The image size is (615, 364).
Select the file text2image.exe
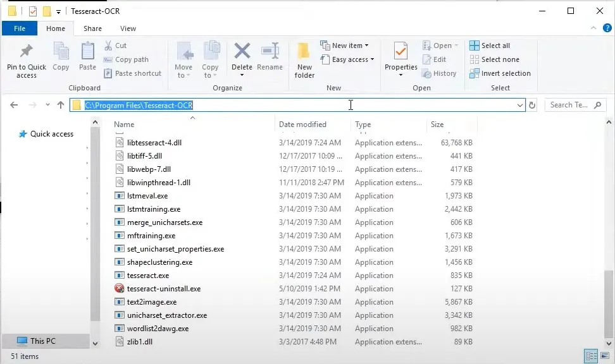pyautogui.click(x=152, y=301)
